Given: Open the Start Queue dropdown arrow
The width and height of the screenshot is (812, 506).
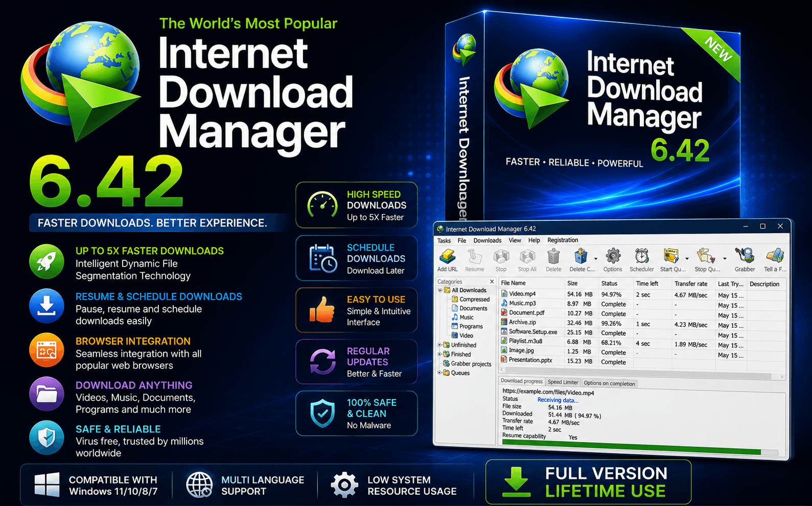Looking at the screenshot, I should pyautogui.click(x=687, y=259).
